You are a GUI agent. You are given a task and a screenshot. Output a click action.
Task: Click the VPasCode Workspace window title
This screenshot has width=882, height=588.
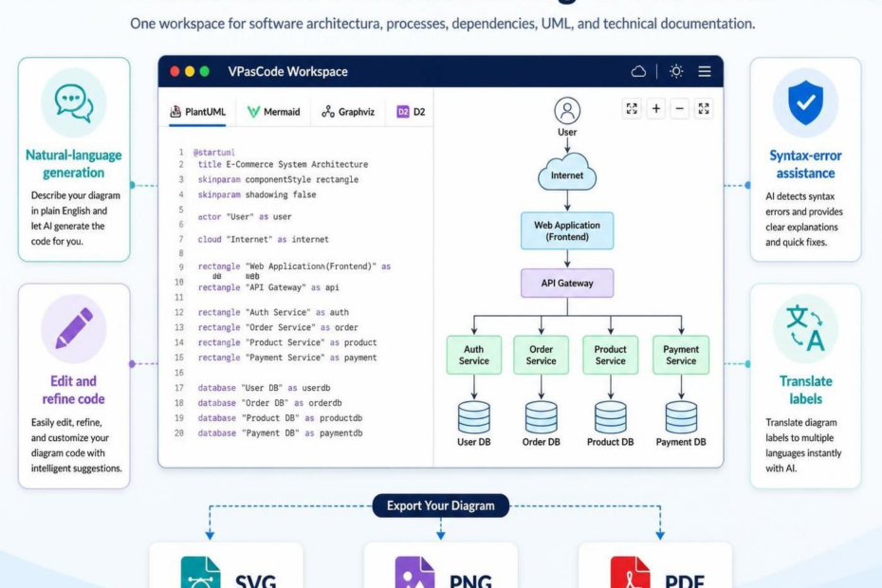[x=287, y=71]
